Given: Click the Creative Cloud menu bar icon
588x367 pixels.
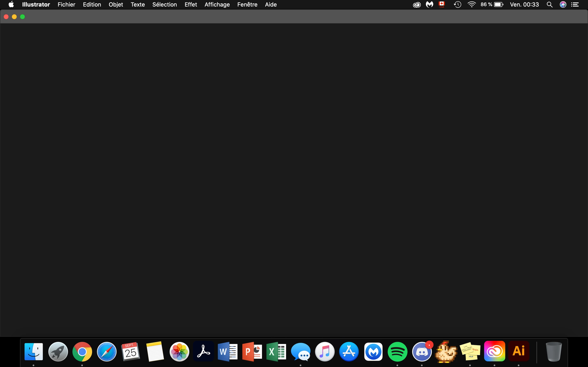Looking at the screenshot, I should (417, 5).
